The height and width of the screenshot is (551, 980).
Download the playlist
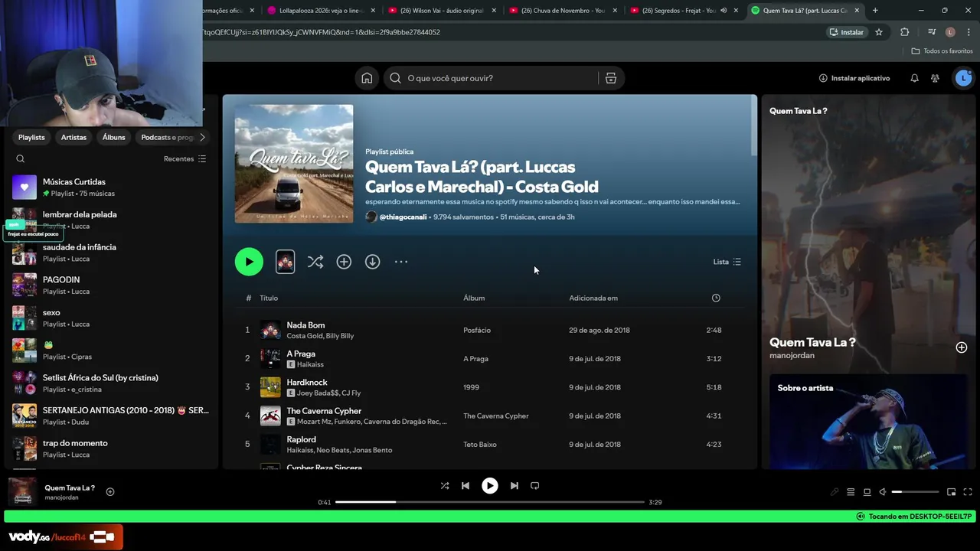pyautogui.click(x=373, y=262)
